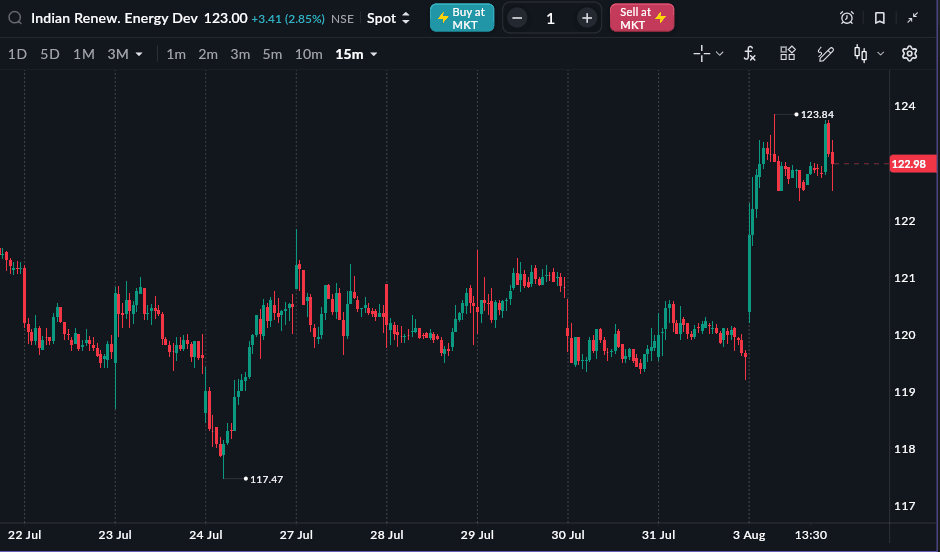Switch to 5m interval
The image size is (940, 552).
(272, 55)
